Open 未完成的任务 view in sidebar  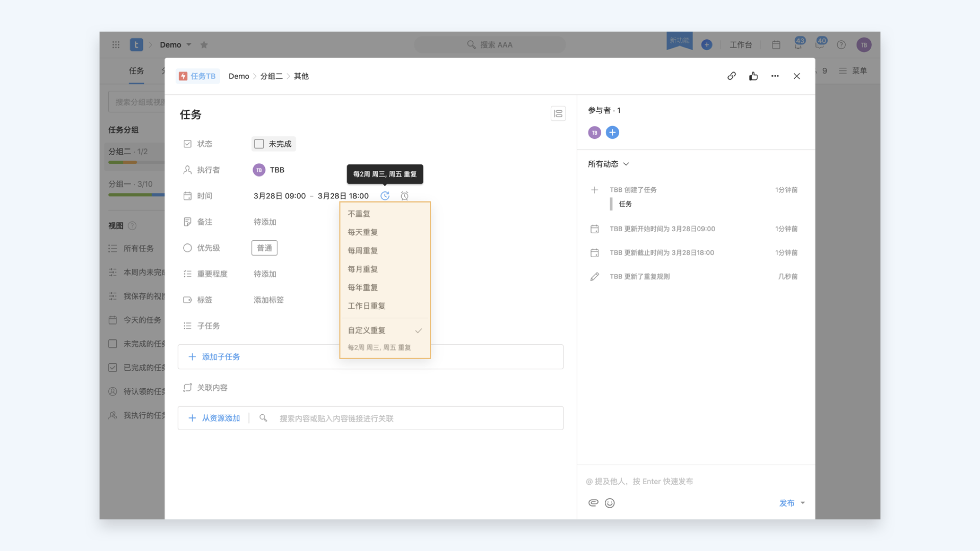pos(137,344)
